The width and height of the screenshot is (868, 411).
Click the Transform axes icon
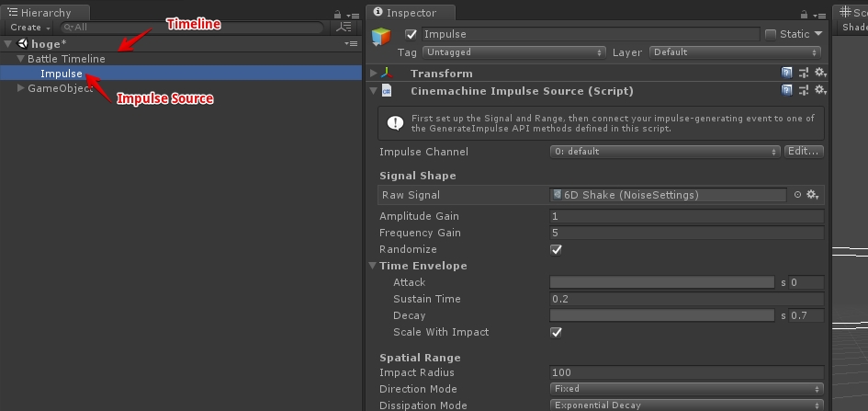click(387, 74)
